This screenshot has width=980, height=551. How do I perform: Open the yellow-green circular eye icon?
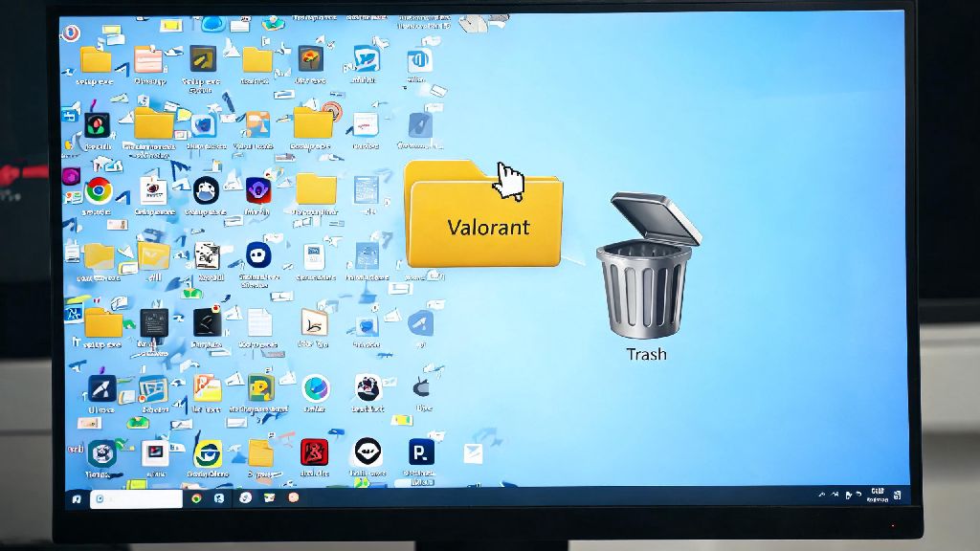208,454
